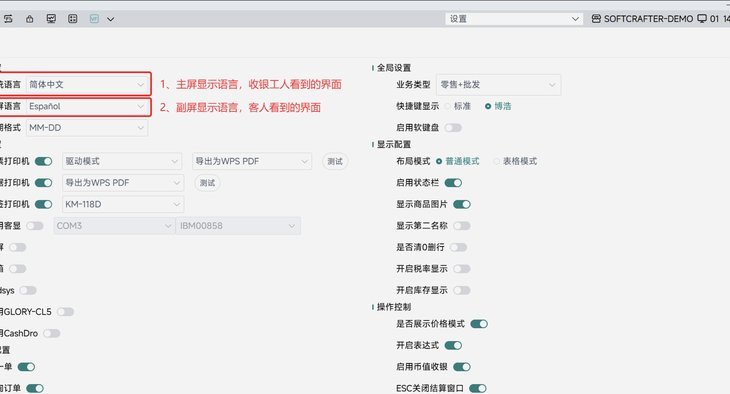Open the 简体中文 language dropdown

click(87, 85)
